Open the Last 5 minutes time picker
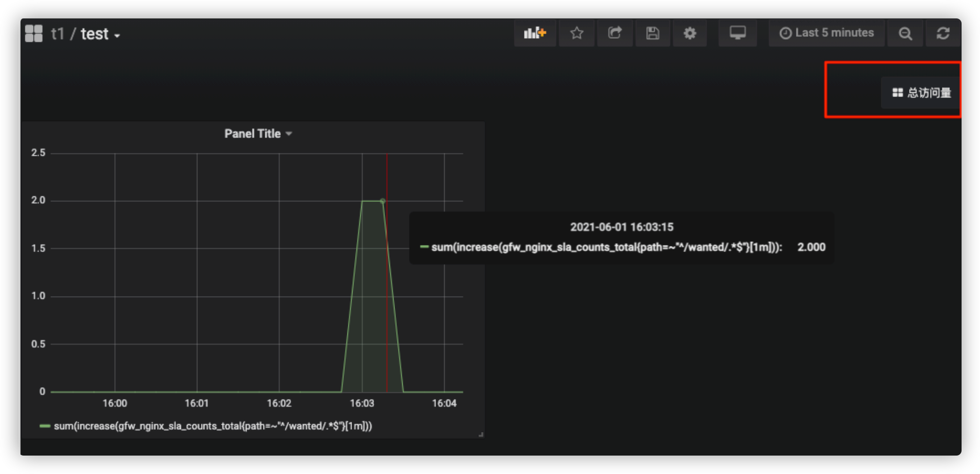Screen dimensions: 980x474 tap(826, 33)
